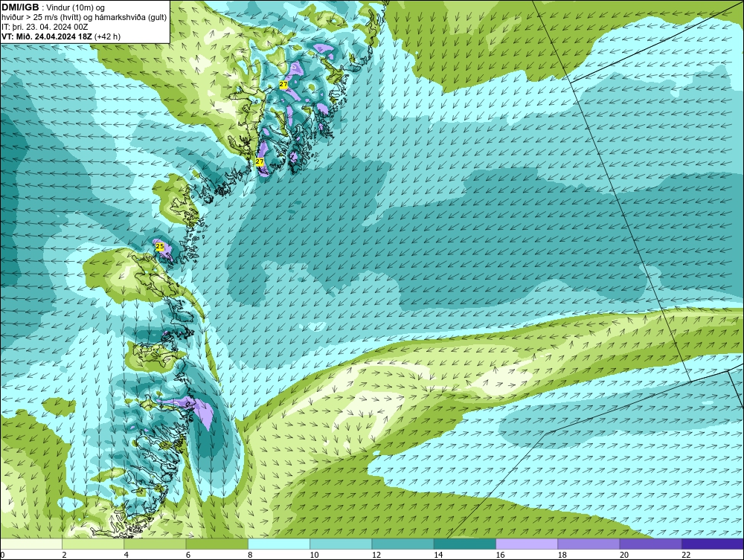Click the 6-8 m/s olive green swatch
Image resolution: width=744 pixels, height=560 pixels.
[x=217, y=544]
